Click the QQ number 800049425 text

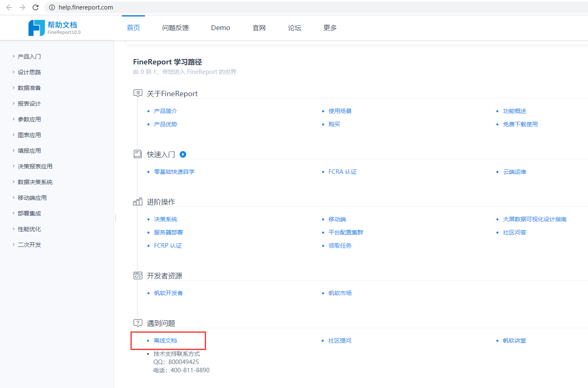tap(184, 362)
